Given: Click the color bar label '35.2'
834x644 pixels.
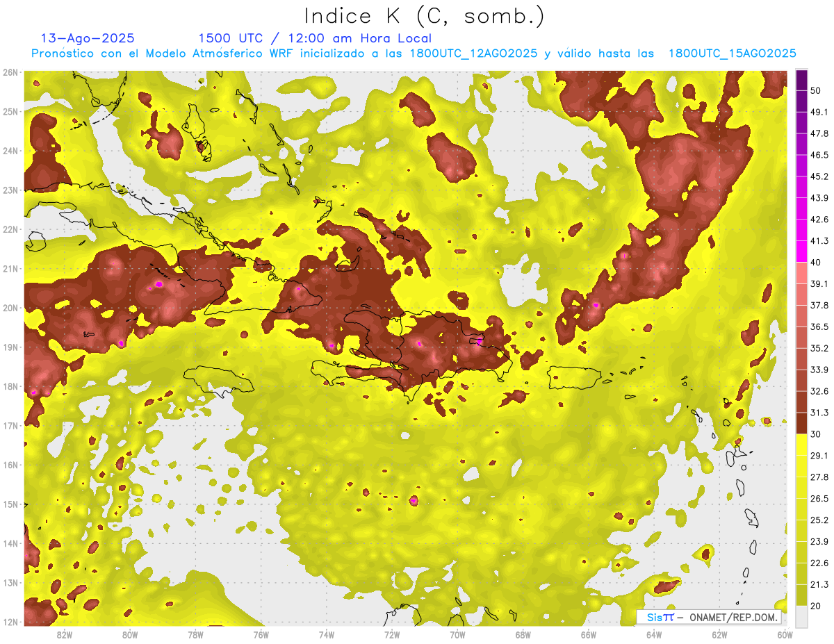Looking at the screenshot, I should point(819,348).
